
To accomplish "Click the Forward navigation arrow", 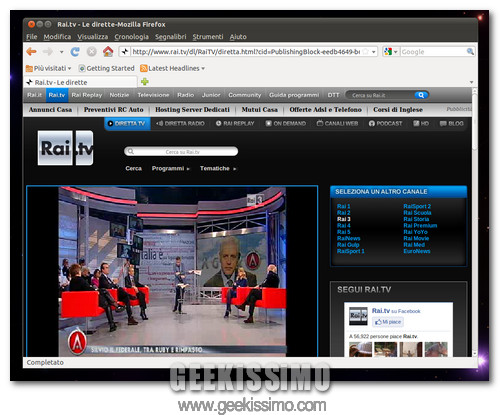I will [48, 52].
